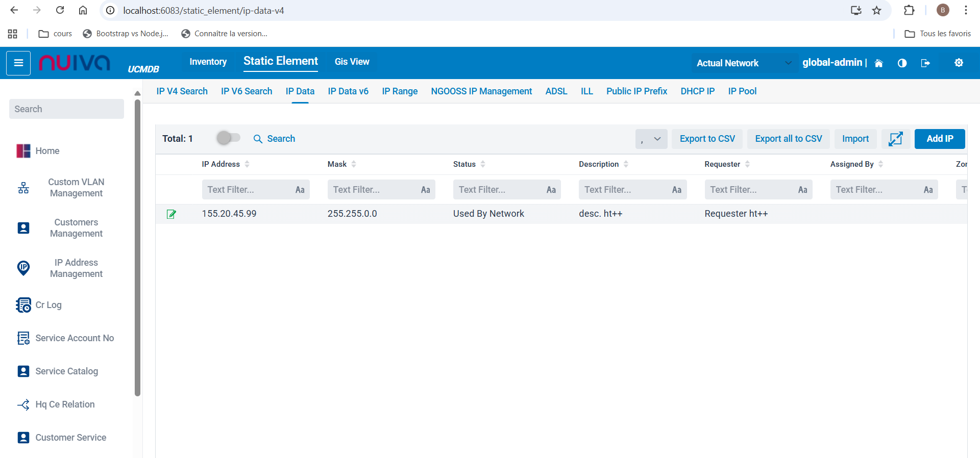This screenshot has height=458, width=980.
Task: Toggle case-match on Status filter
Action: click(551, 190)
